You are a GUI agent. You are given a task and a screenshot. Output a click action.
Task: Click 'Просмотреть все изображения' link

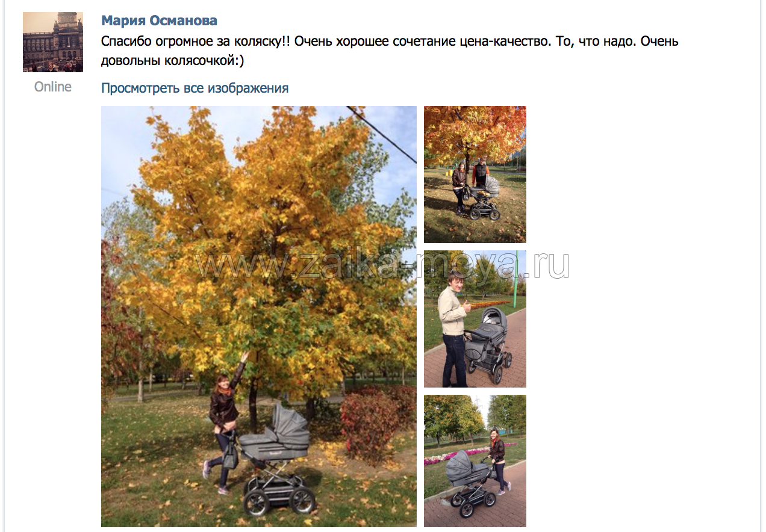click(195, 88)
